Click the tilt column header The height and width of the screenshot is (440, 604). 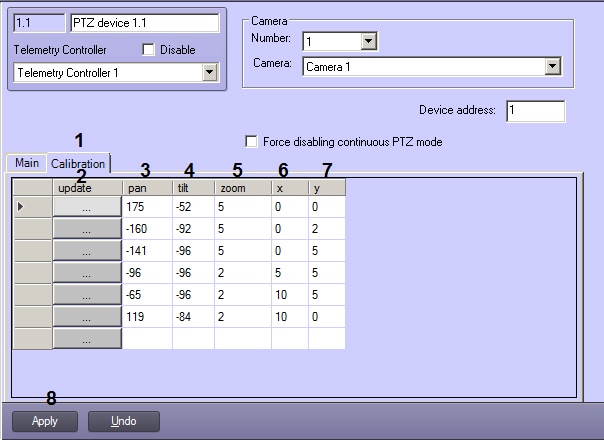coord(193,188)
